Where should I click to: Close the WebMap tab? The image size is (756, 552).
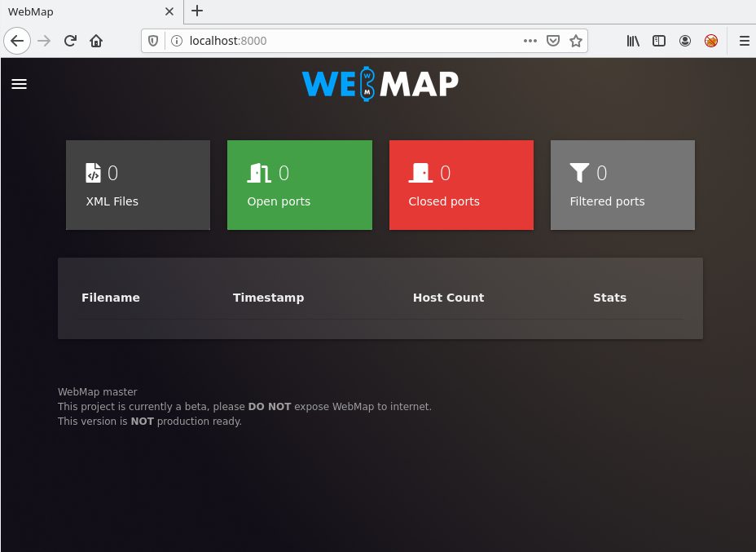[169, 11]
